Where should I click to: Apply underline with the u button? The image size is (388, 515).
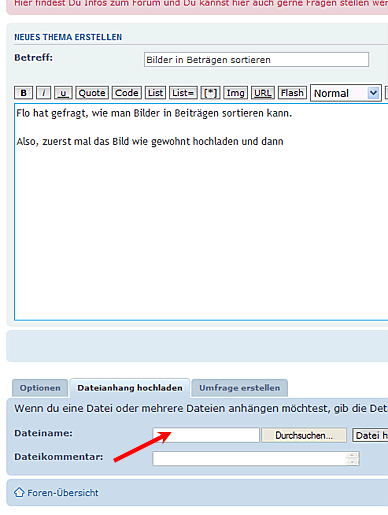pyautogui.click(x=63, y=93)
